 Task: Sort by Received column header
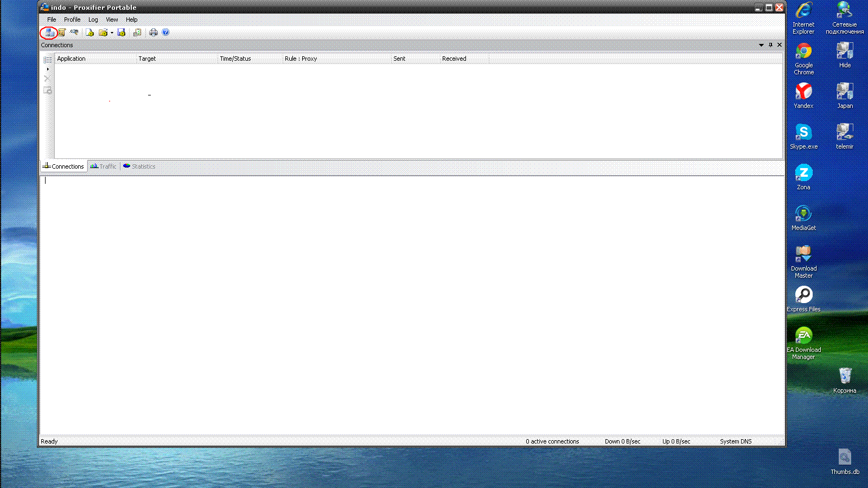click(x=464, y=59)
